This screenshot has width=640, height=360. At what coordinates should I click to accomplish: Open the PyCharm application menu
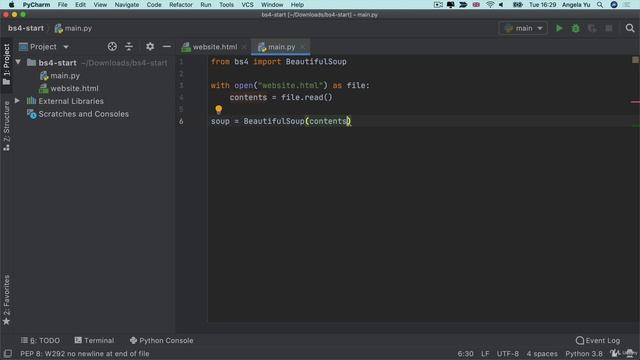36,4
